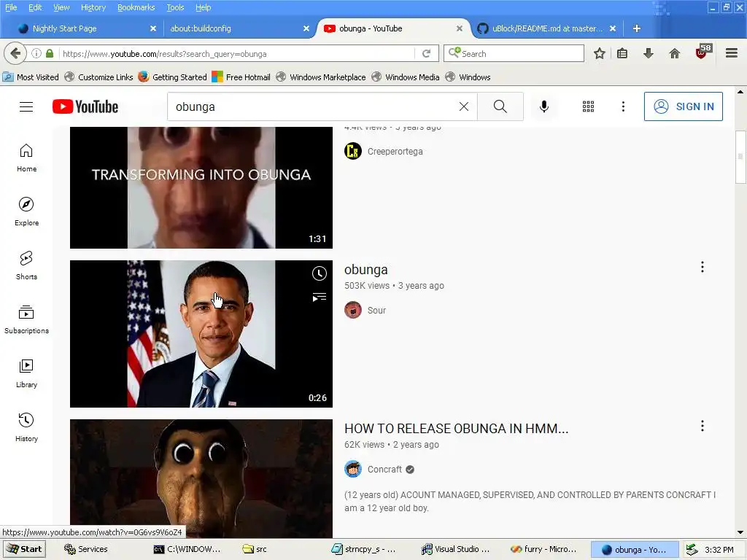Switch to the uBlock README.md tab
The width and height of the screenshot is (747, 560).
(547, 28)
